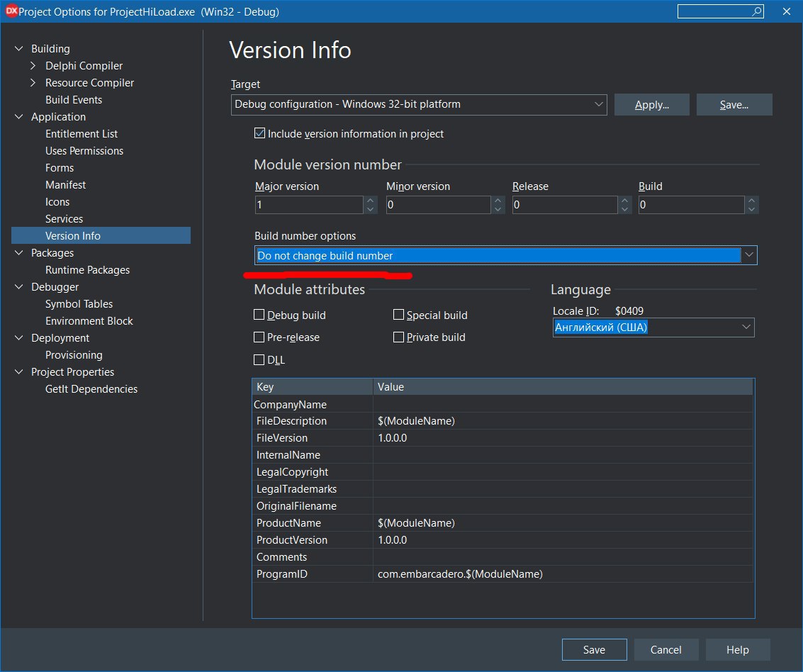Image resolution: width=803 pixels, height=672 pixels.
Task: Select Entitlement List in tree
Action: point(82,134)
